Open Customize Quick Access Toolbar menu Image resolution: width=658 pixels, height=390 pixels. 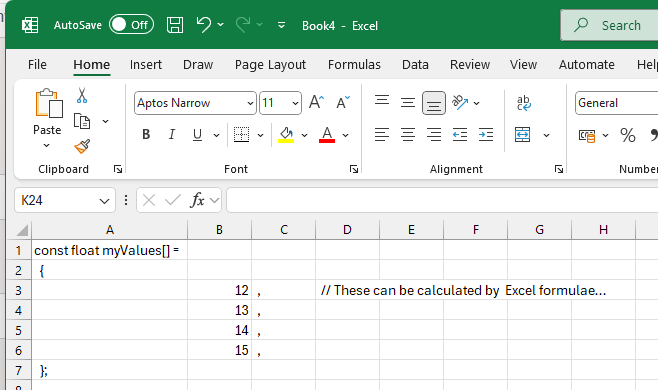click(282, 26)
